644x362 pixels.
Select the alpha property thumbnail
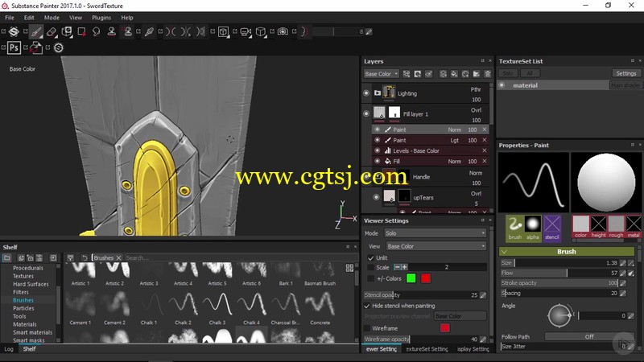point(533,228)
